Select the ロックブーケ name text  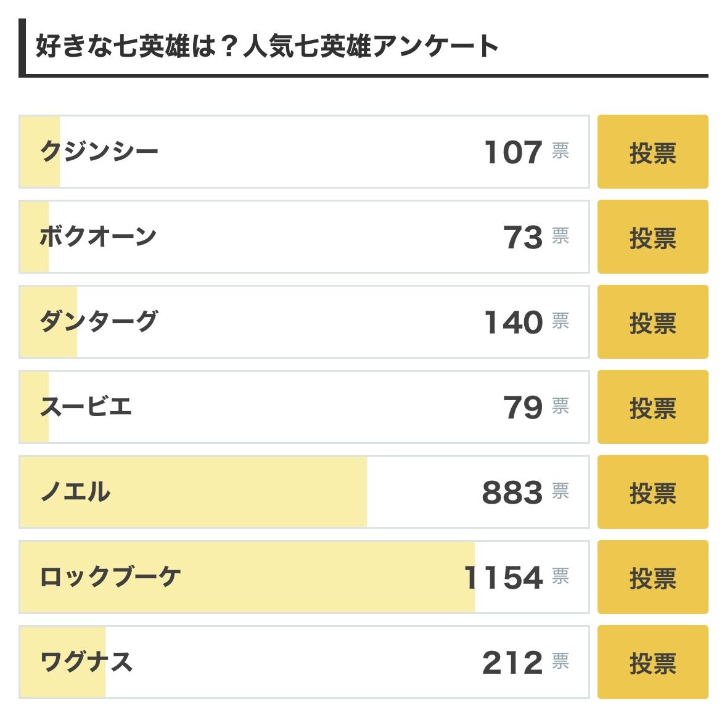click(110, 577)
